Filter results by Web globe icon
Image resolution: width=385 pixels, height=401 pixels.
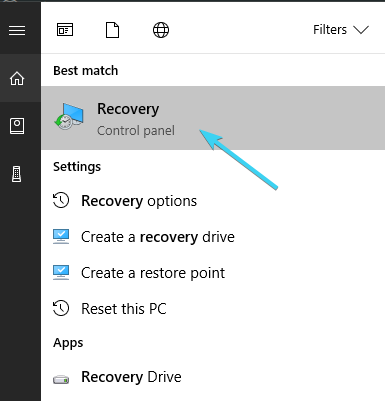point(161,30)
